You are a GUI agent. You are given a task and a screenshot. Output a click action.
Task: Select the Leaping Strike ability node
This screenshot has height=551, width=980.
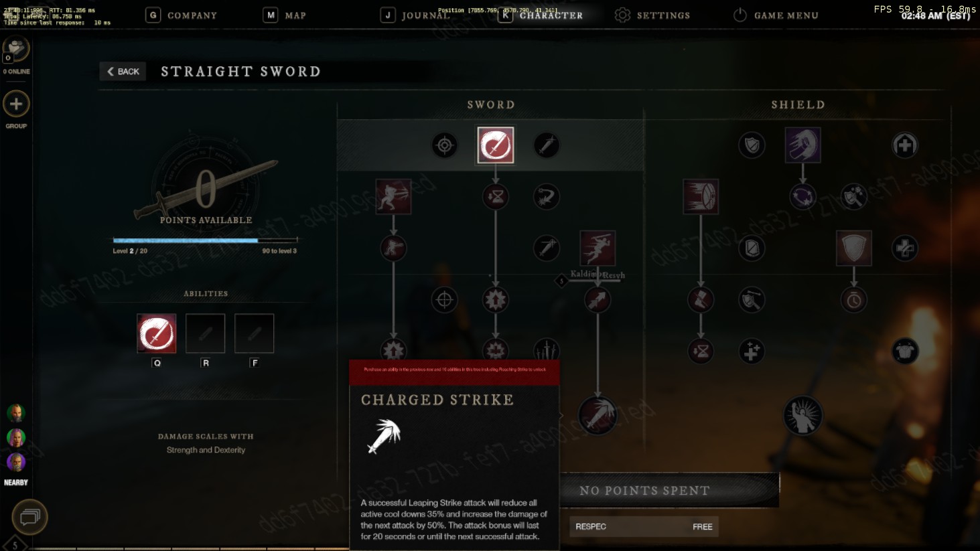(x=598, y=248)
